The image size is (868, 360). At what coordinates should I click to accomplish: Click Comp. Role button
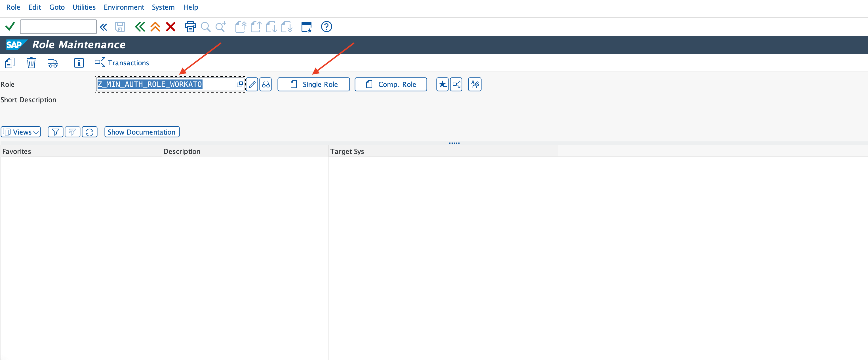[391, 84]
